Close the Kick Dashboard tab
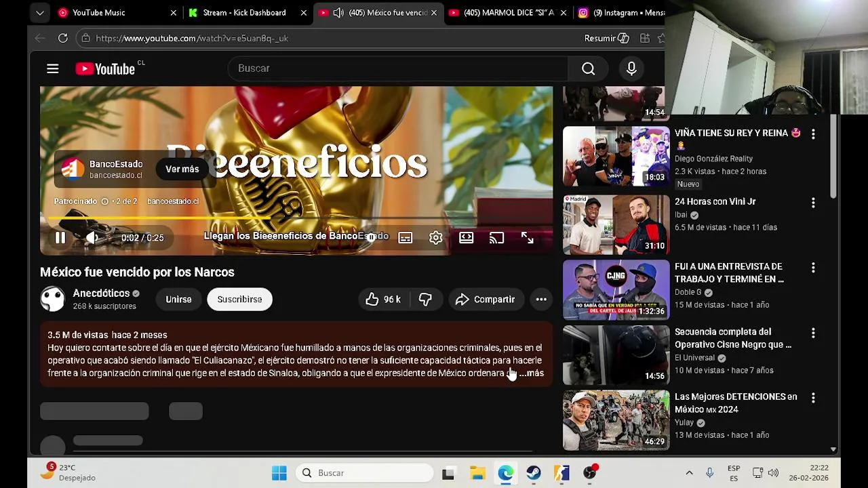The image size is (868, 488). 303,12
